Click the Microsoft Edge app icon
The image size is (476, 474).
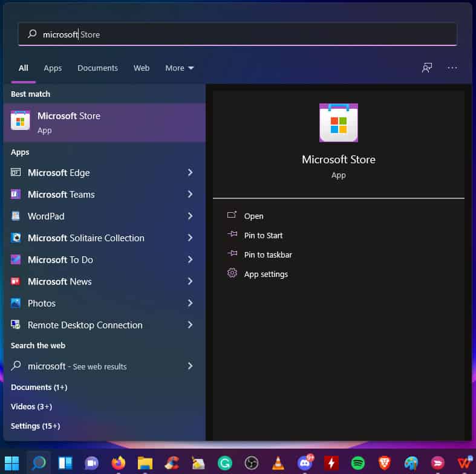pos(16,173)
